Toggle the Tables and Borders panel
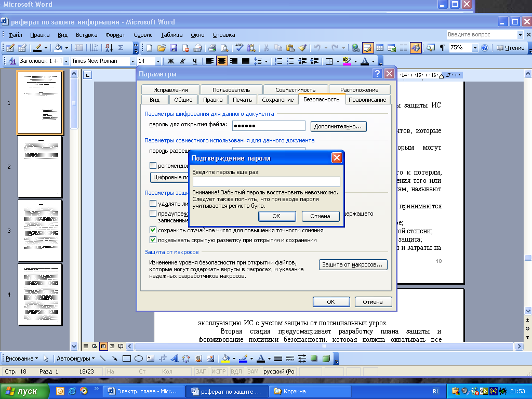The width and height of the screenshot is (532, 399). pyautogui.click(x=367, y=48)
